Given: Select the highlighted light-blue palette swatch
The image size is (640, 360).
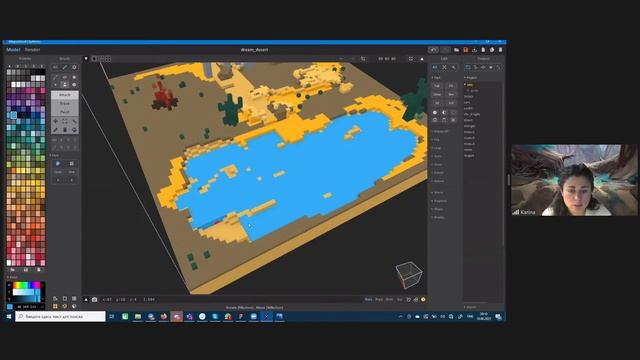Looking at the screenshot, I should (x=13, y=116).
